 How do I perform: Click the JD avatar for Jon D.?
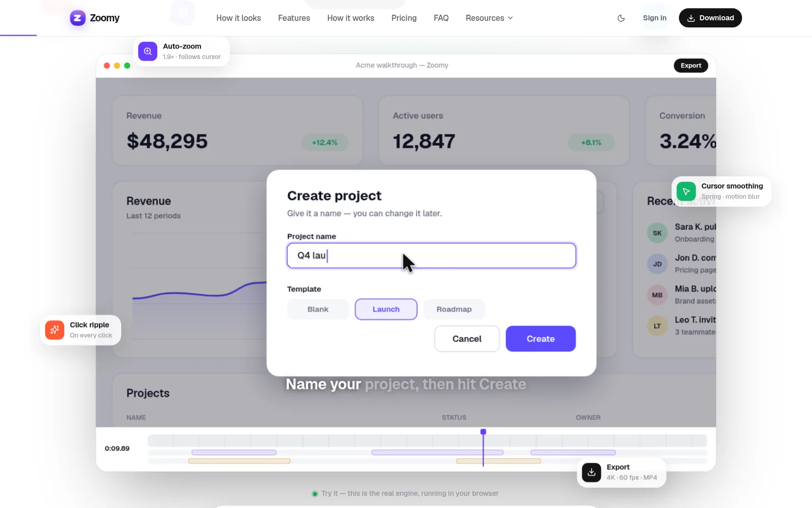[x=657, y=264]
